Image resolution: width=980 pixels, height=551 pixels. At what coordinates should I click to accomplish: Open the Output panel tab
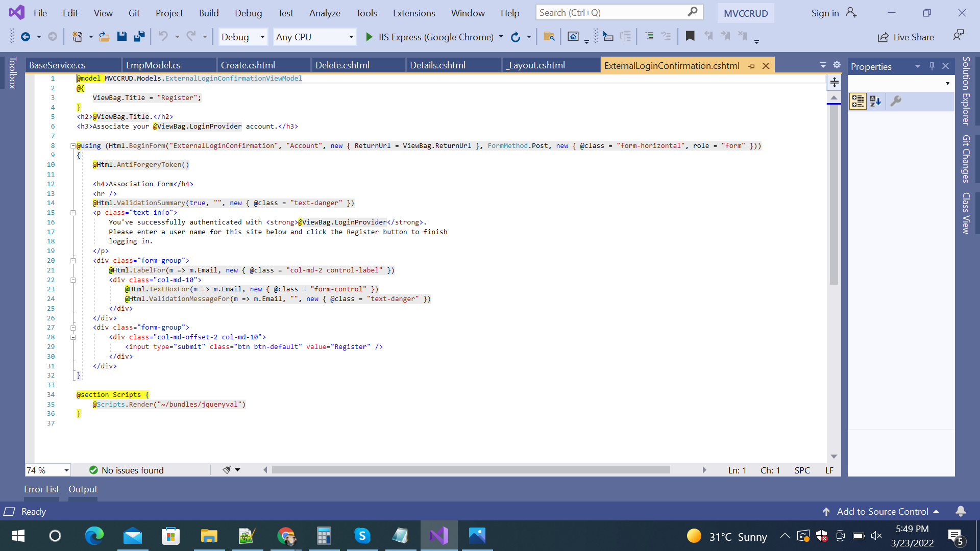tap(83, 489)
